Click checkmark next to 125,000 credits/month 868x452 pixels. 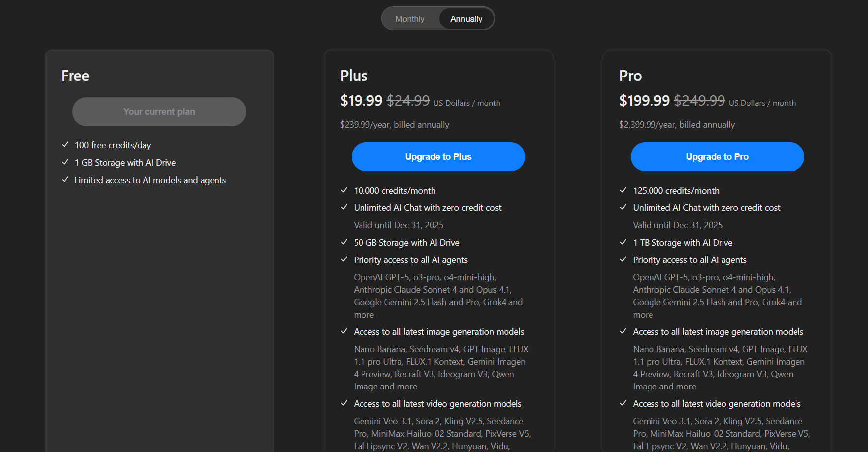(623, 190)
